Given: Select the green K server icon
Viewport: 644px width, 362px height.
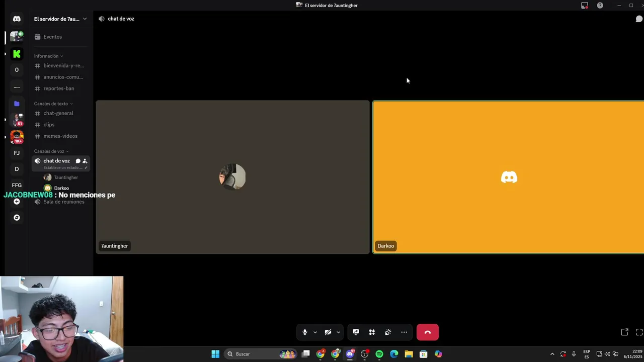Looking at the screenshot, I should 17,54.
